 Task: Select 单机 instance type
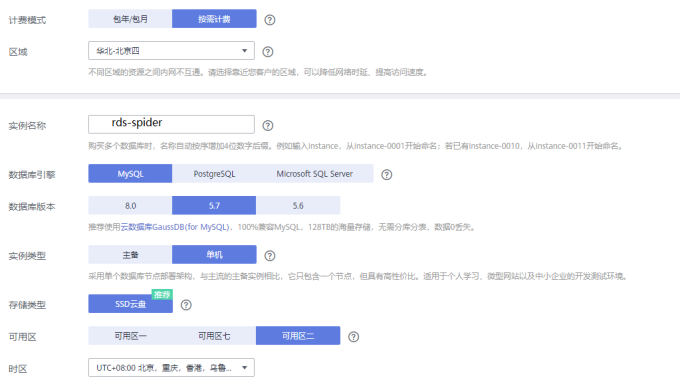coord(214,255)
